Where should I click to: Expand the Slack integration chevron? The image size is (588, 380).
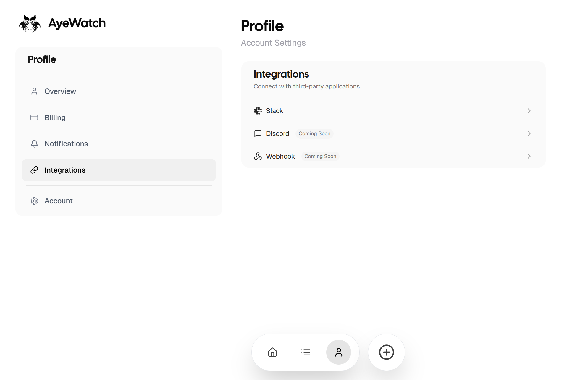[529, 111]
